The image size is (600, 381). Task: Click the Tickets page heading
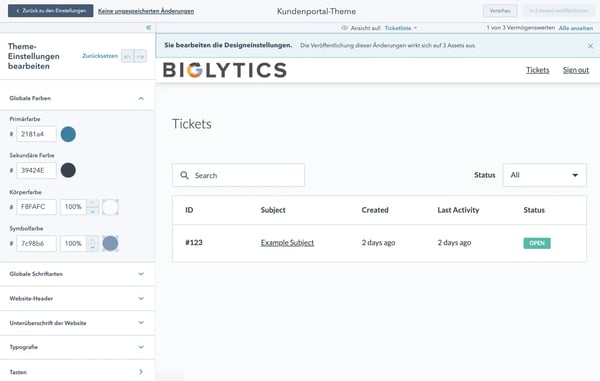tap(191, 124)
